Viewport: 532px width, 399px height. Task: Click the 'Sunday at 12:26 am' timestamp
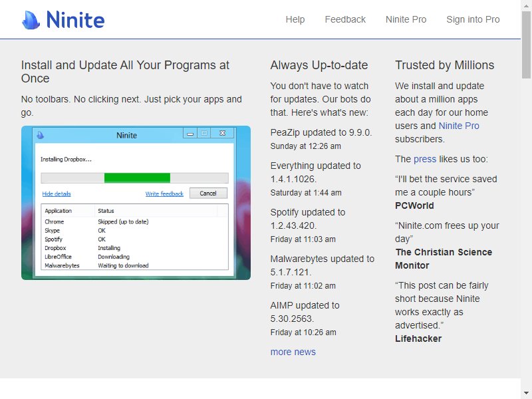[305, 146]
